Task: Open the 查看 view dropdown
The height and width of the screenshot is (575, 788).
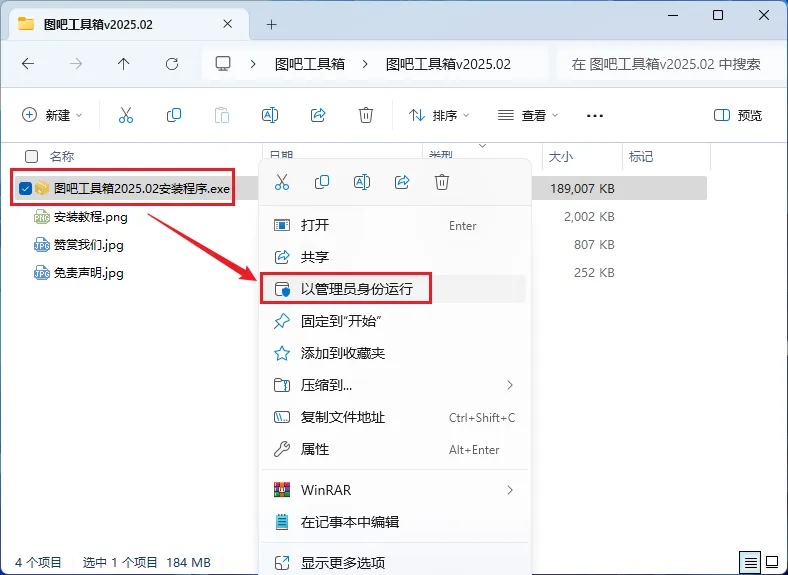Action: (x=528, y=116)
